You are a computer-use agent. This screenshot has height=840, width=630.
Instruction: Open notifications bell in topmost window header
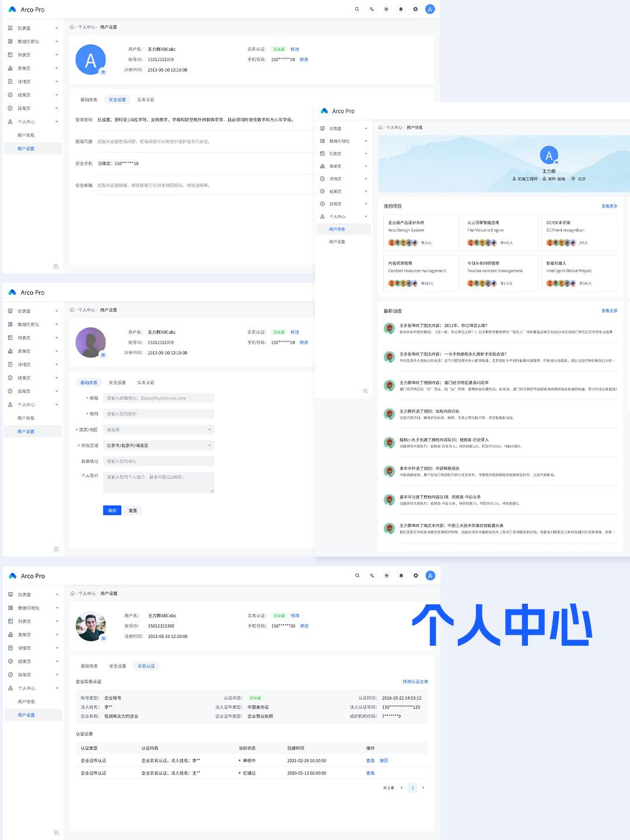click(x=401, y=9)
